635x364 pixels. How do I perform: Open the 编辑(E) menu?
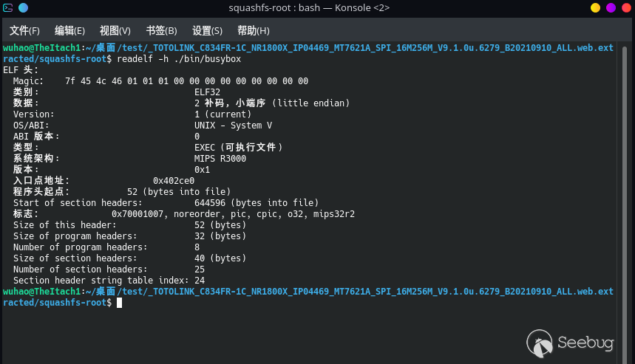point(69,31)
